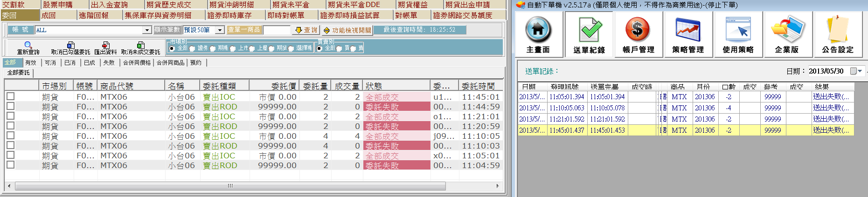Click the 重新查詢 magnifier icon
The width and height of the screenshot is (868, 197).
coord(28,45)
